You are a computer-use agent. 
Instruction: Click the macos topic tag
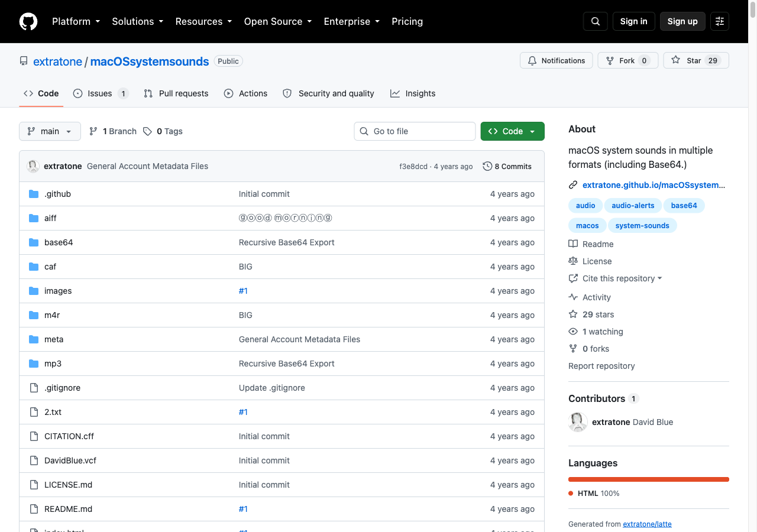coord(587,226)
